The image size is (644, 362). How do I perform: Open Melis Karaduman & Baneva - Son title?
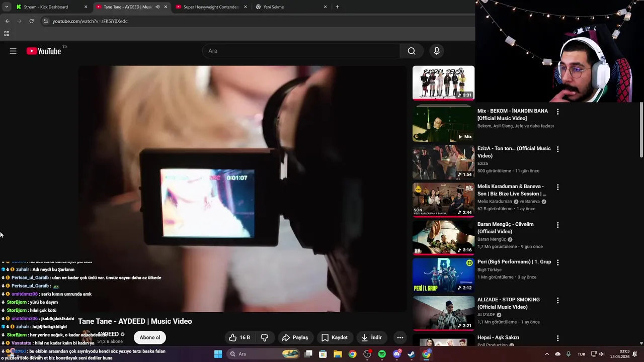click(x=512, y=190)
